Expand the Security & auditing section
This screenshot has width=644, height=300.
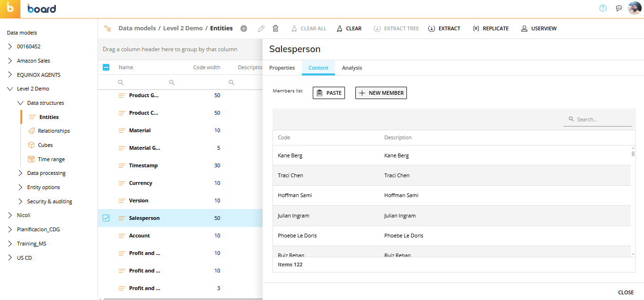20,201
